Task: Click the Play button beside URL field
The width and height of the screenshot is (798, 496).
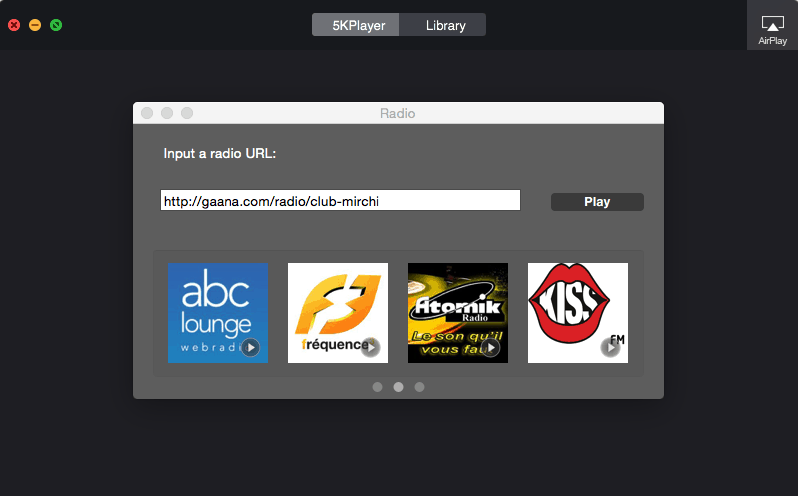Action: (x=597, y=202)
